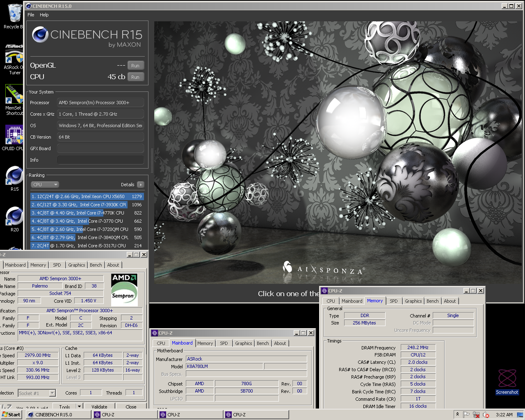The height and width of the screenshot is (420, 525).
Task: Switch to CINEBENCH R15.0 taskbar button
Action: point(59,415)
